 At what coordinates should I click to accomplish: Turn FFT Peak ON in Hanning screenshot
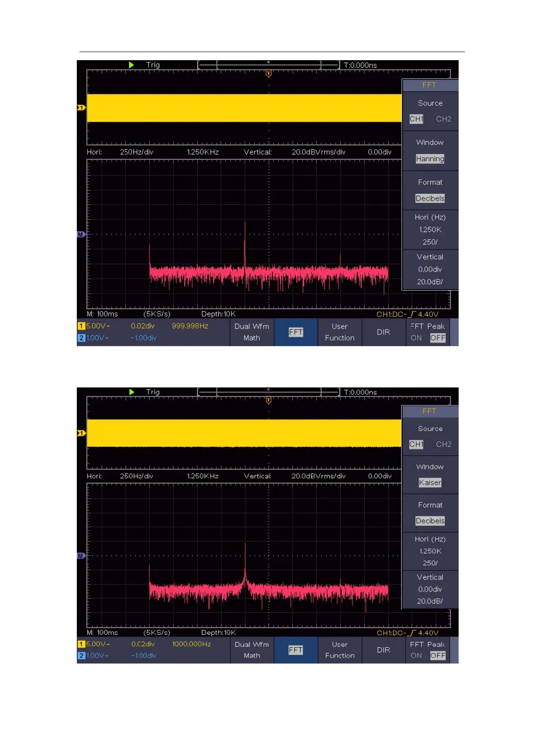[416, 338]
